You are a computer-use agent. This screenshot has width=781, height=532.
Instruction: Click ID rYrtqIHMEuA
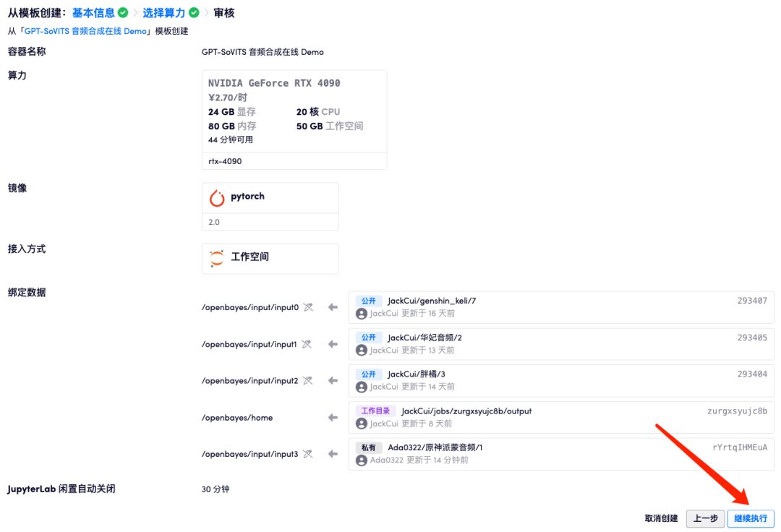pos(741,447)
